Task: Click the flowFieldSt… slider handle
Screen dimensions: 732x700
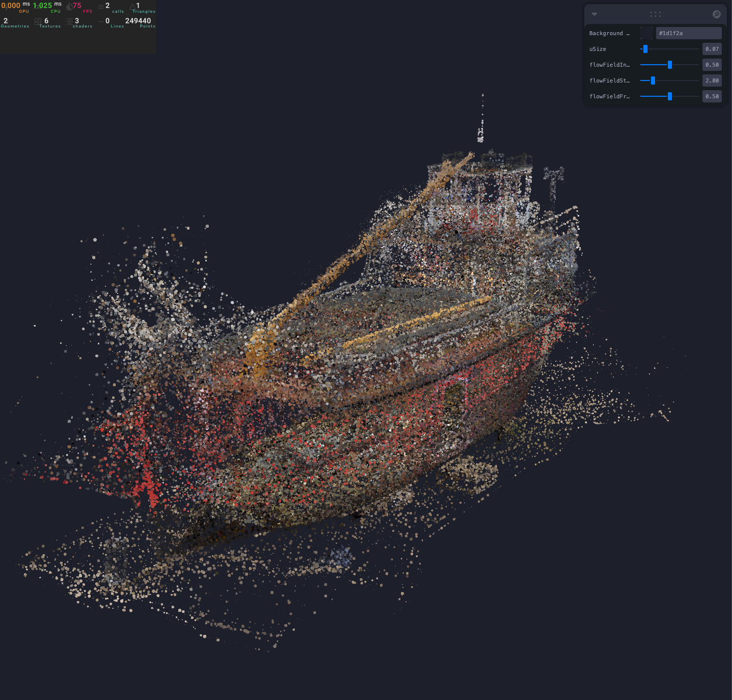Action: click(653, 80)
